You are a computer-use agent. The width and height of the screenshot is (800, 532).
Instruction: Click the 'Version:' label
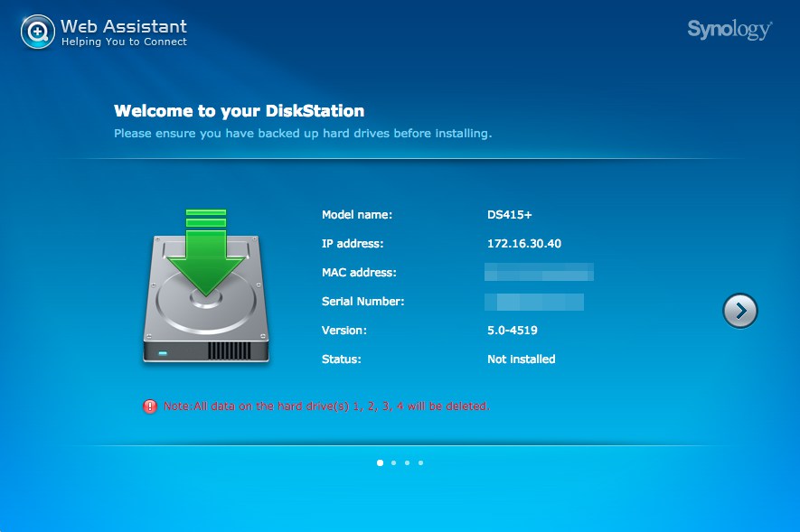click(x=344, y=331)
